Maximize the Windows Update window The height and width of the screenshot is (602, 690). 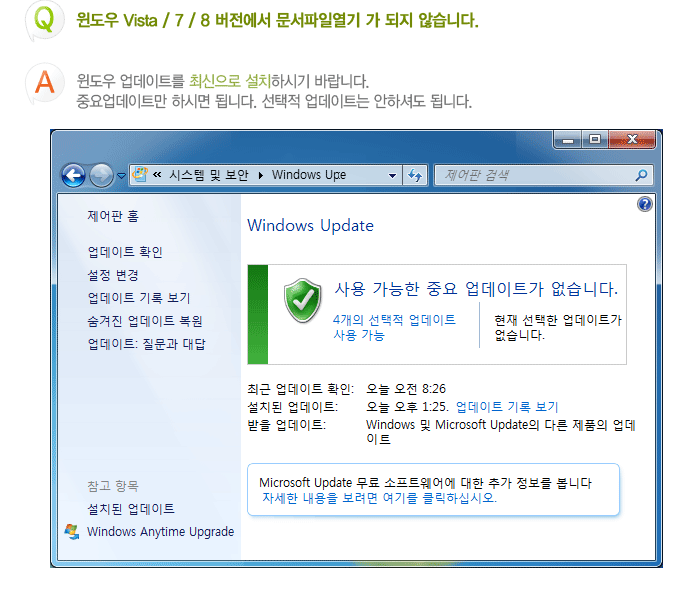click(595, 140)
